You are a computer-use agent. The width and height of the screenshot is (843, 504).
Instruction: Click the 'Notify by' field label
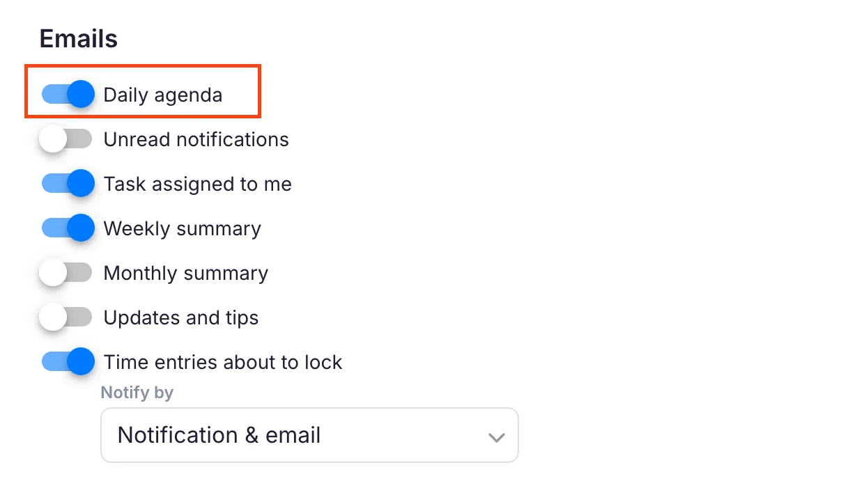coord(137,393)
